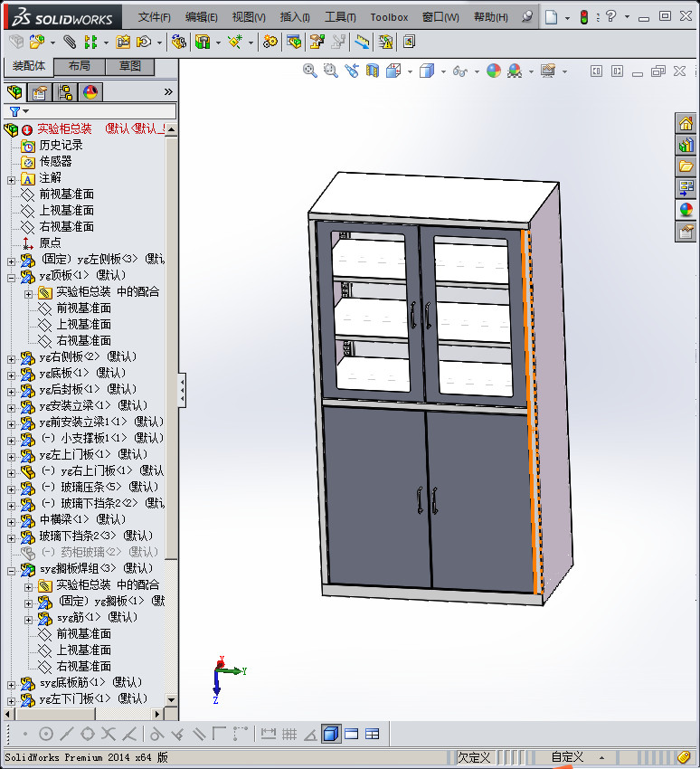Switch to the ConfigurationManager panel tab
The width and height of the screenshot is (700, 769).
pyautogui.click(x=65, y=92)
